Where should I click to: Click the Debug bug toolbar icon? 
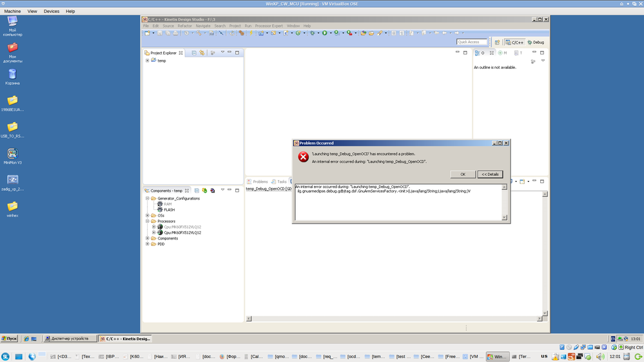[x=312, y=33]
